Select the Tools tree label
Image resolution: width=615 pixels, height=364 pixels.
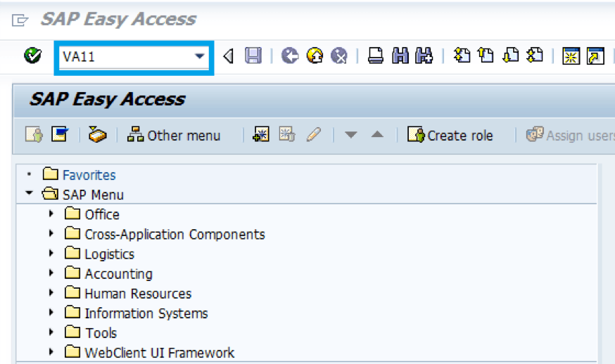[x=101, y=333]
